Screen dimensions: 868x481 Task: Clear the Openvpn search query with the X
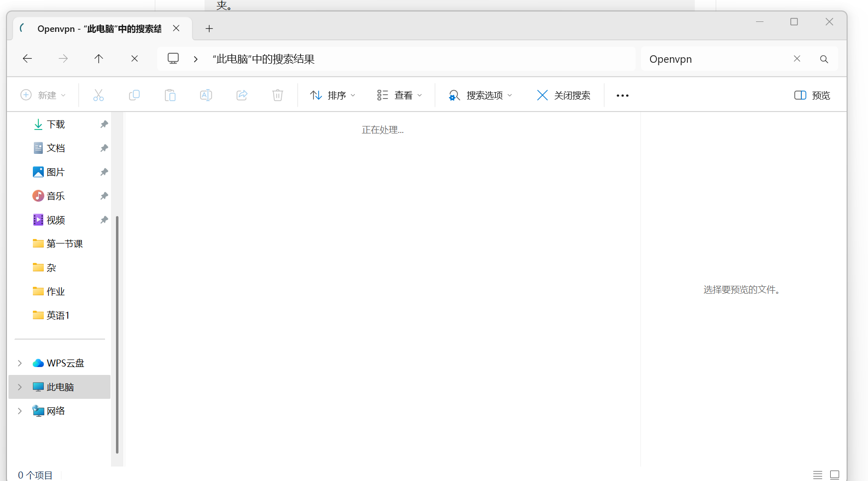tap(797, 58)
